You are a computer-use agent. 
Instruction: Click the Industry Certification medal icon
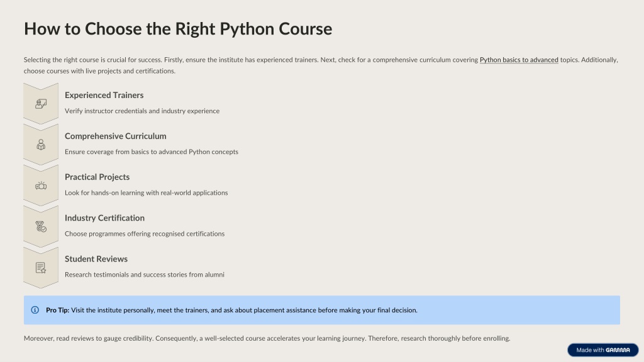[x=41, y=226]
